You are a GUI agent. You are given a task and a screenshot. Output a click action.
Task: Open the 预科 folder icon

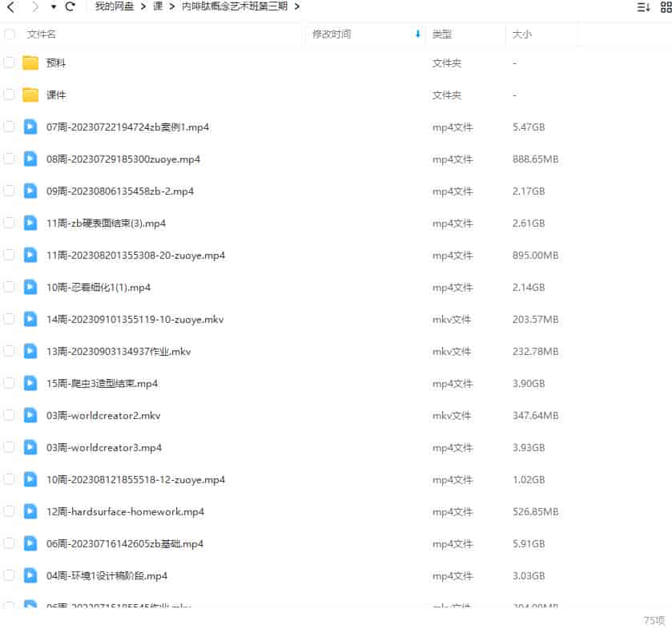tap(31, 62)
